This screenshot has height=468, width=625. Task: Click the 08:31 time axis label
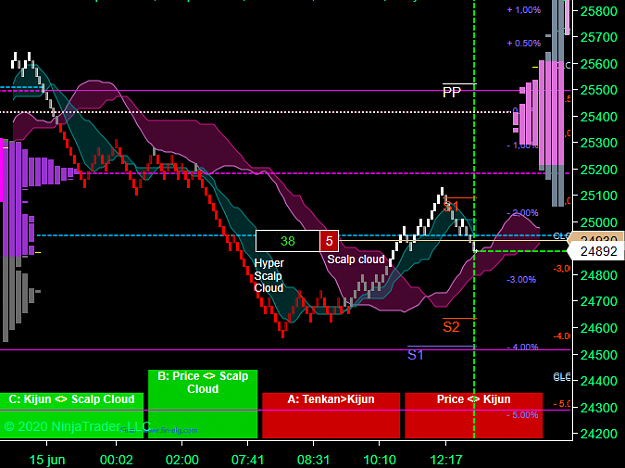[x=314, y=460]
